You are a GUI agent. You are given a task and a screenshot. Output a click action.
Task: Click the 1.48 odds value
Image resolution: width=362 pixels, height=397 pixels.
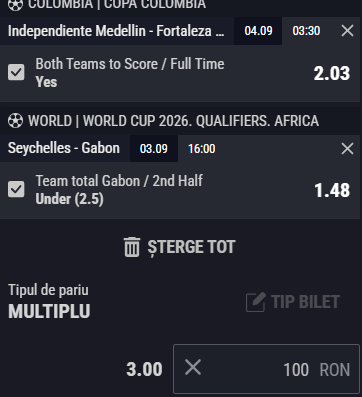[x=332, y=190]
